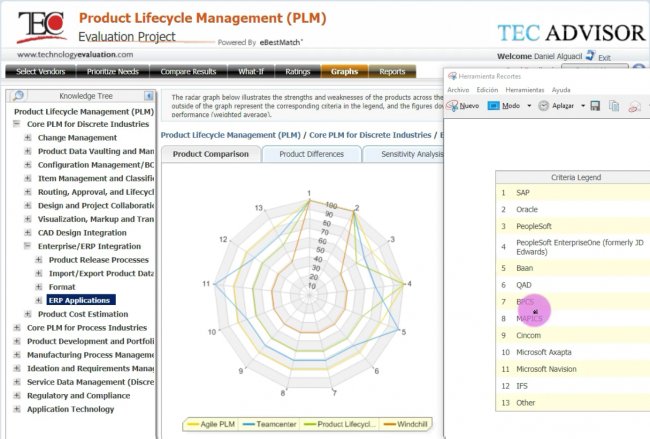Click the TEC logo
Screen dimensions: 650x439
point(41,27)
